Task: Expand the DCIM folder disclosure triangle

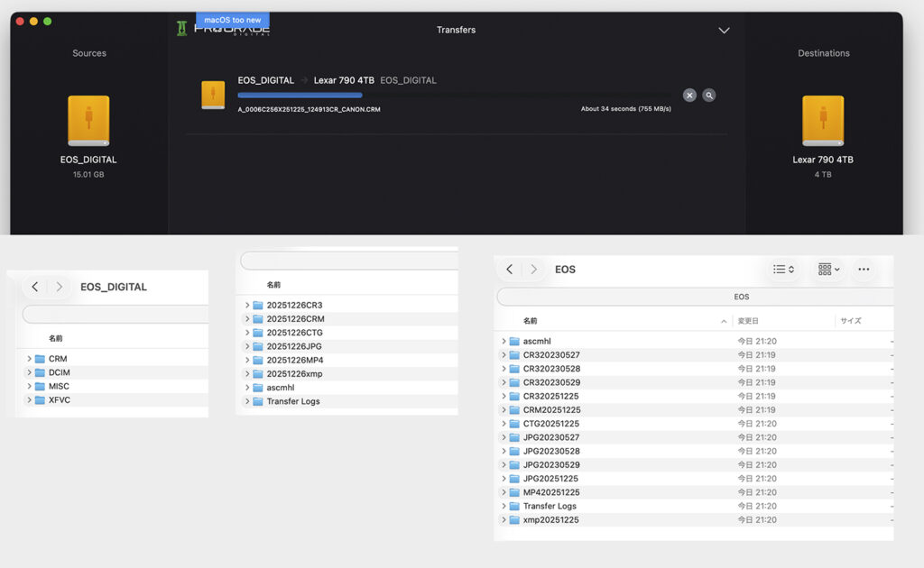Action: pos(29,372)
